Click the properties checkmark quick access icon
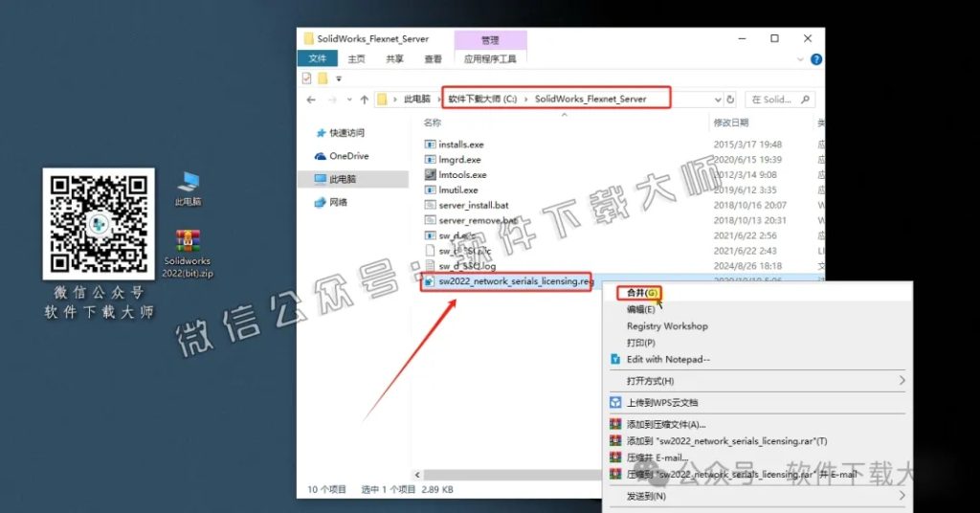This screenshot has width=980, height=513. pos(306,78)
